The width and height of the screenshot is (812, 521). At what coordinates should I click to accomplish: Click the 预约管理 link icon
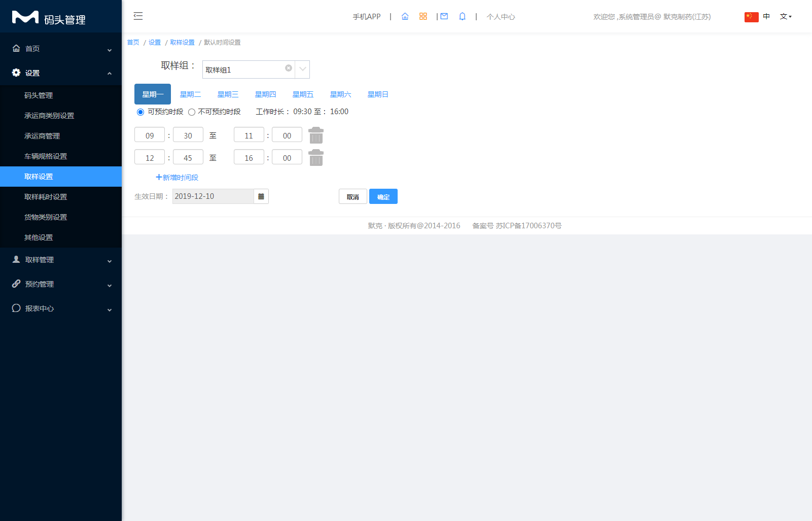pyautogui.click(x=16, y=284)
